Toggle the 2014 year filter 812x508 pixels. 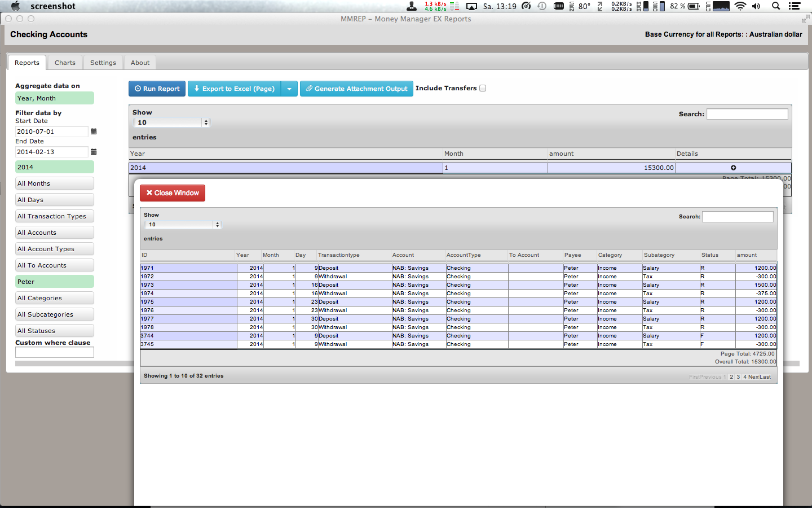pos(55,167)
